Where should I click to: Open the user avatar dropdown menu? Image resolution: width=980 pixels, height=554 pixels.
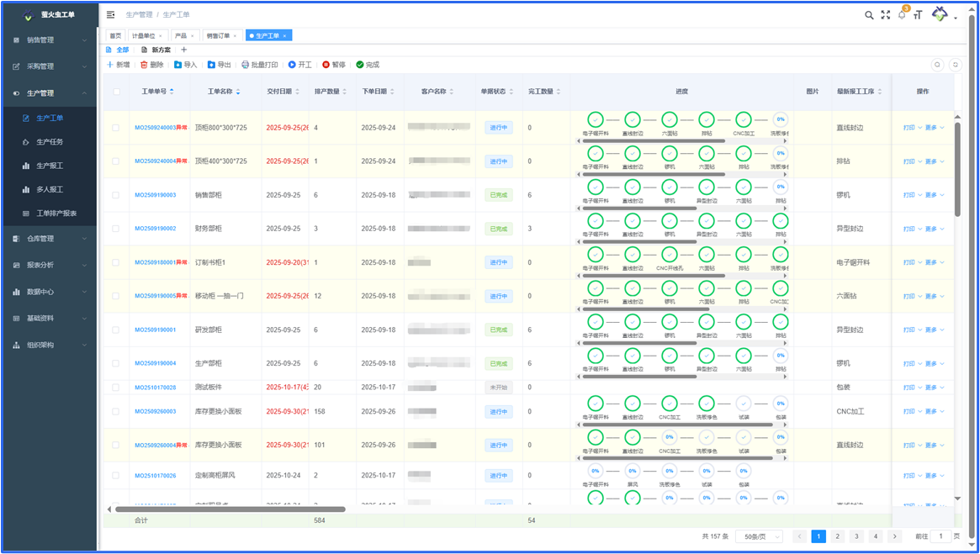pos(943,15)
